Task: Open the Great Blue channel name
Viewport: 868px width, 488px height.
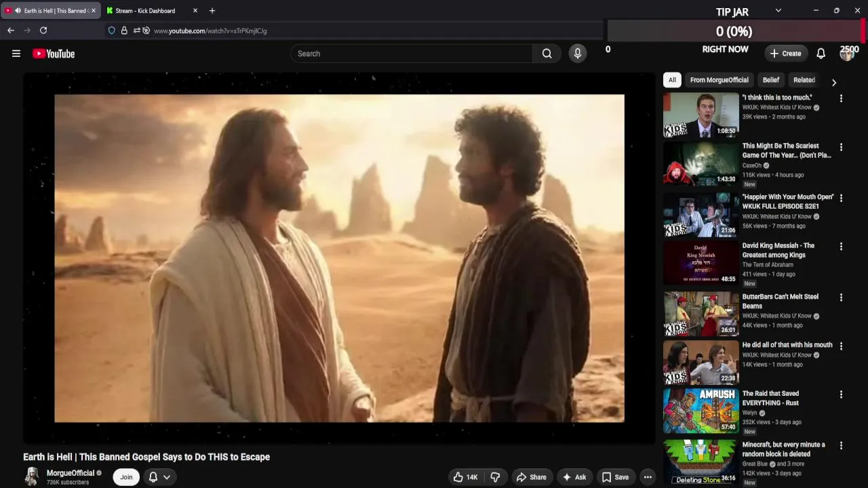Action: tap(755, 464)
